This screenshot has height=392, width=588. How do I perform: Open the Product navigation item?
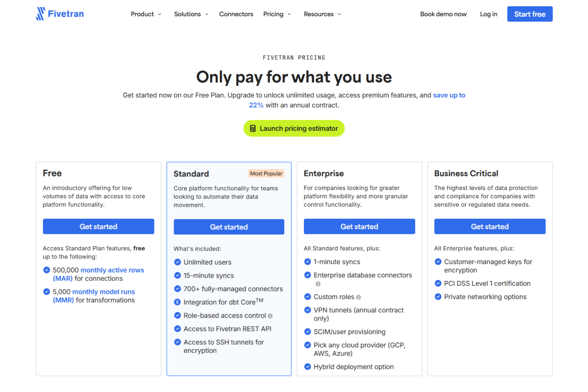point(142,14)
